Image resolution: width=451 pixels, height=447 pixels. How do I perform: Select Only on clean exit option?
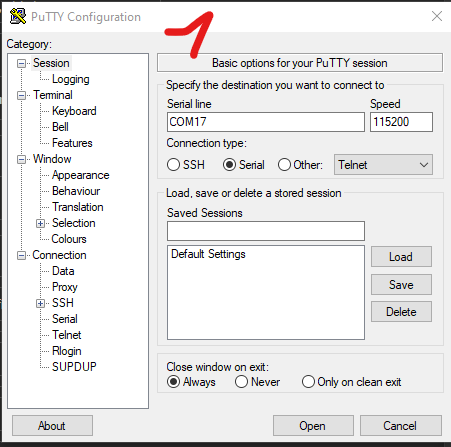[x=308, y=382]
